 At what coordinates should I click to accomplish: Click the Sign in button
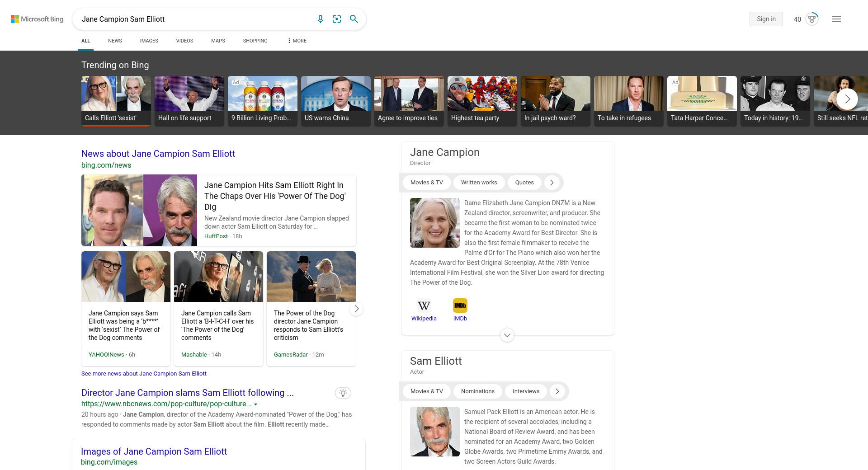tap(766, 19)
